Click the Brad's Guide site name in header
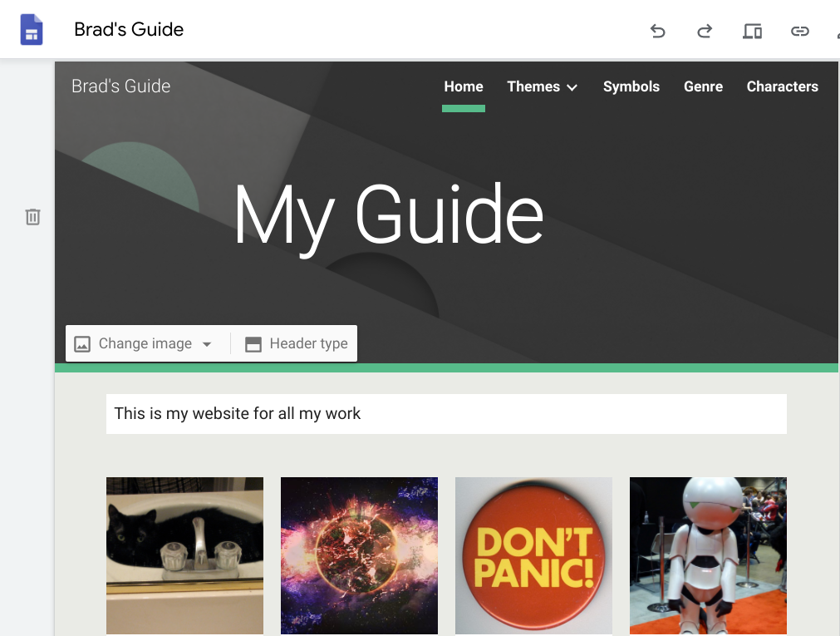 121,86
